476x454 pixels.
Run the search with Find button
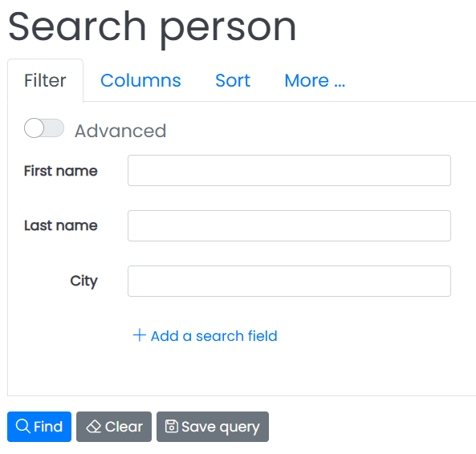pyautogui.click(x=39, y=427)
